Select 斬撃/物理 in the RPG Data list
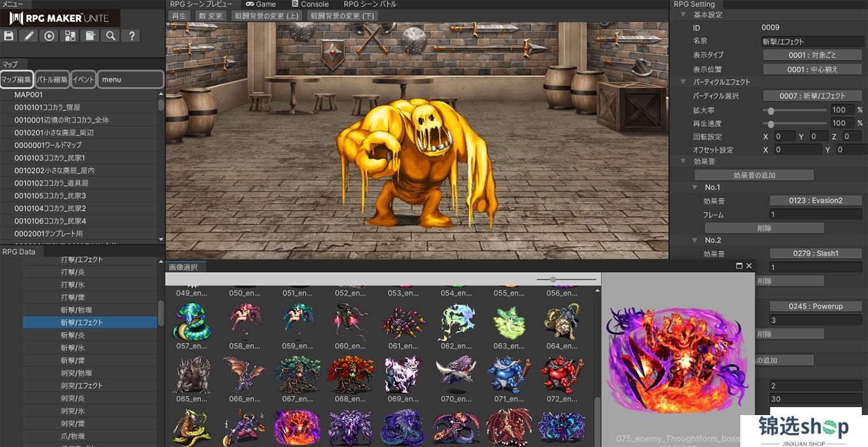 (90, 310)
